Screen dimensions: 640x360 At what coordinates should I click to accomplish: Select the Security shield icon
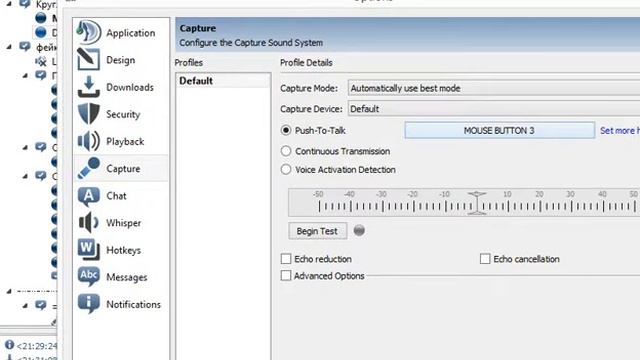click(89, 114)
